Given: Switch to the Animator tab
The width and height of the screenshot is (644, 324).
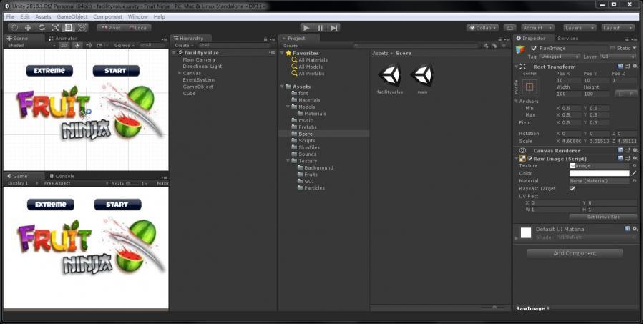Looking at the screenshot, I should pos(63,38).
